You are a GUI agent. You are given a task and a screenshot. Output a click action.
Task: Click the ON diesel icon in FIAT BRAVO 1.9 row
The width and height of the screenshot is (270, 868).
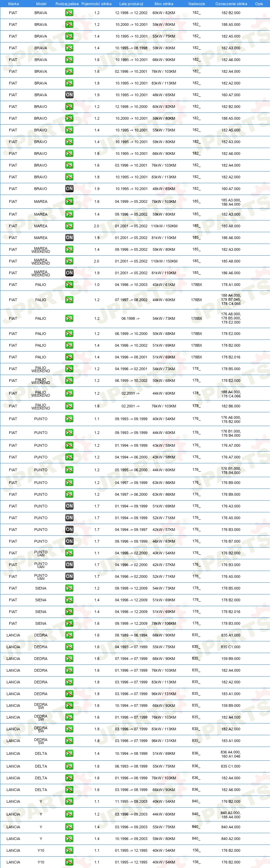[x=69, y=189]
